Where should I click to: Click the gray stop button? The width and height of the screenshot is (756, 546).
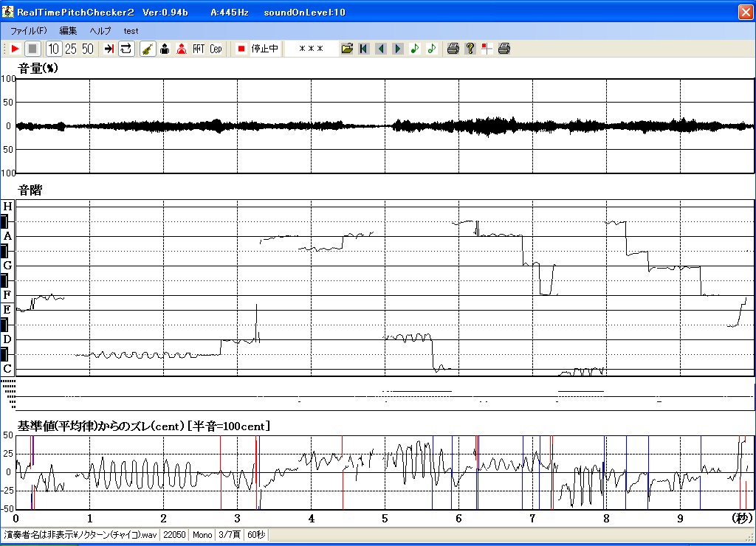(32, 49)
